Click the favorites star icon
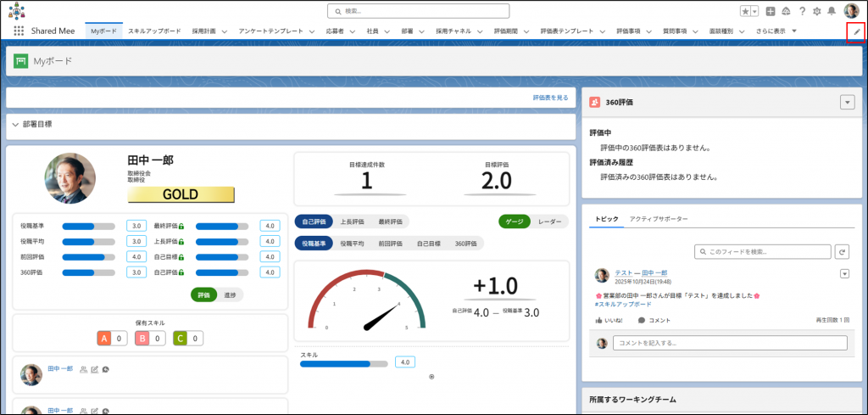Image resolution: width=868 pixels, height=415 pixels. [745, 11]
